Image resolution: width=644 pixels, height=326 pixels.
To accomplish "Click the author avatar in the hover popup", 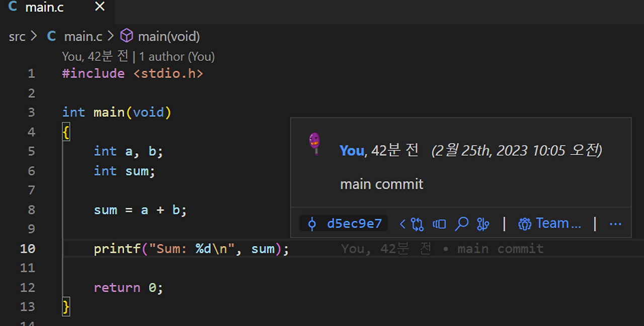I will [314, 144].
